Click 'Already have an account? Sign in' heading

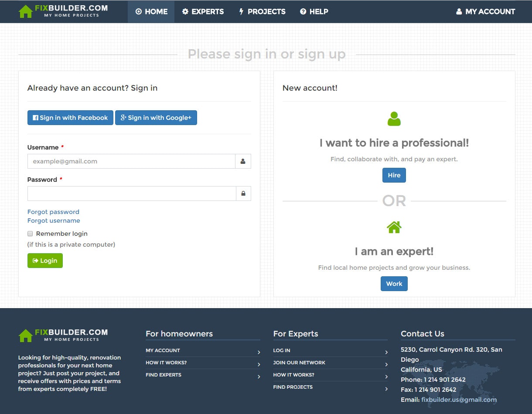(92, 88)
